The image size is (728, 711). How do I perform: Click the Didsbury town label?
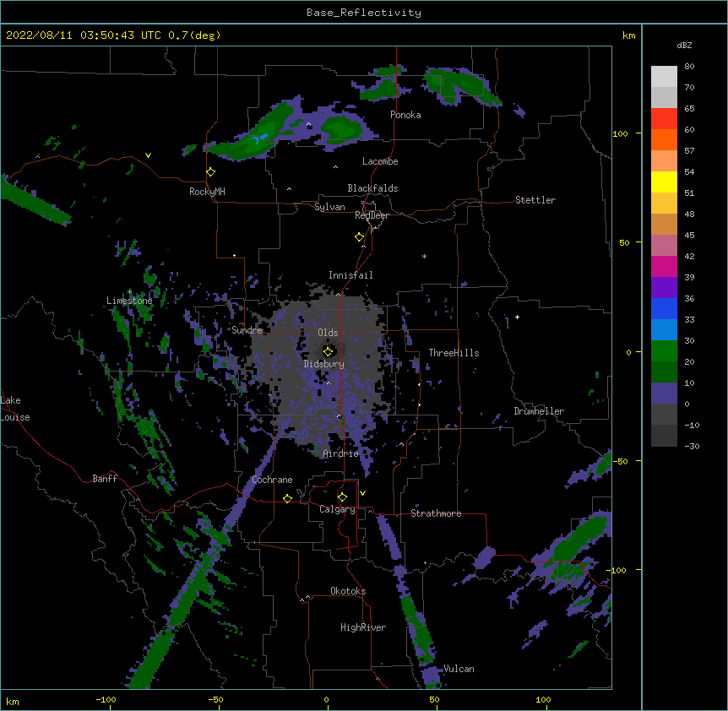(324, 364)
